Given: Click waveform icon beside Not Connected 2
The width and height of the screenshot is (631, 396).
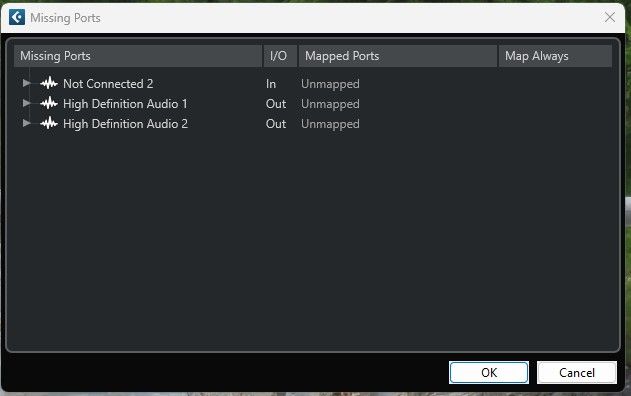Looking at the screenshot, I should 49,83.
